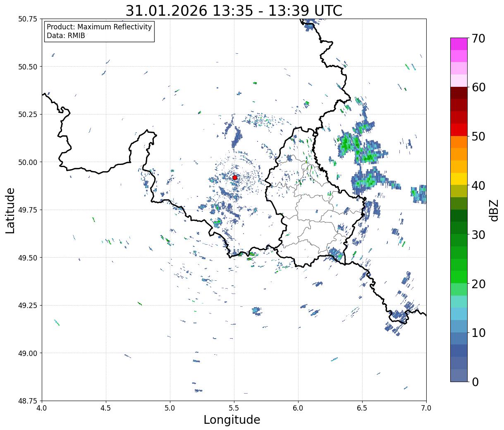
Task: Click the bright green colorbar segment above 20
Action: [459, 277]
